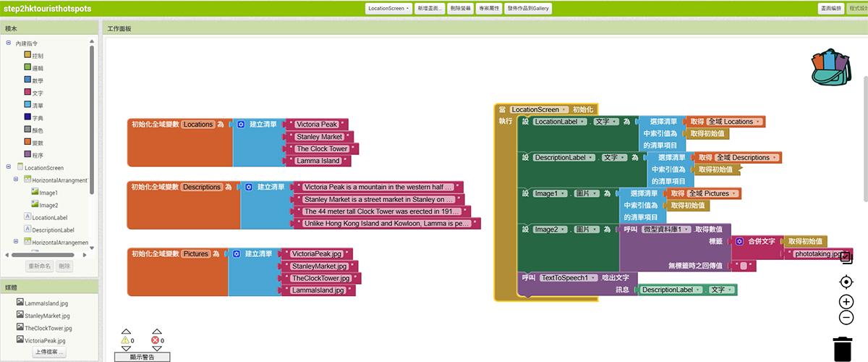Click the trash can icon

pos(843,348)
